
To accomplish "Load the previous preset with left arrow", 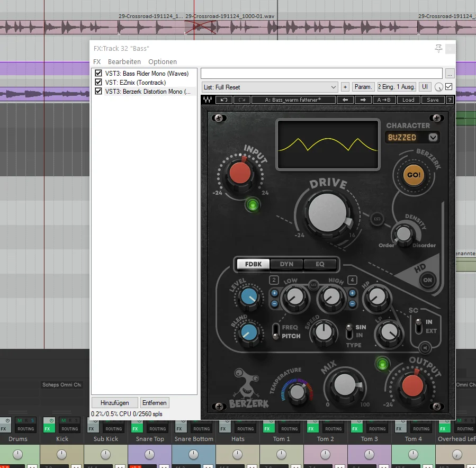I will [x=345, y=100].
